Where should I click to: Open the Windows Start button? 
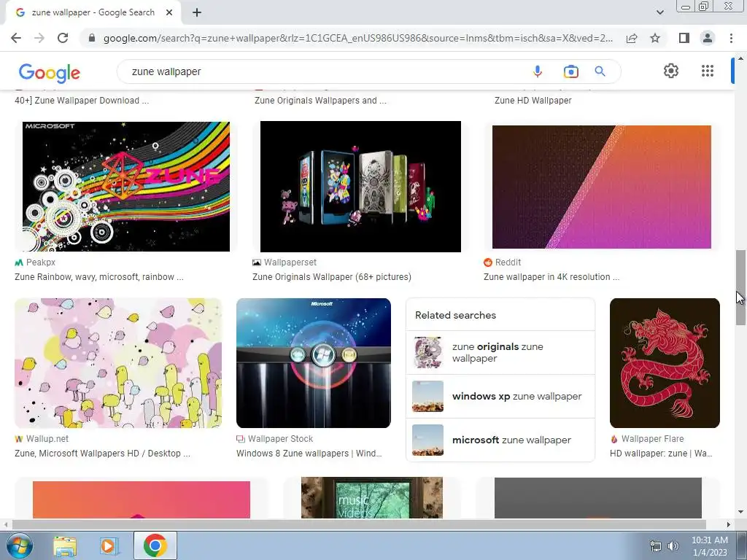pos(19,545)
